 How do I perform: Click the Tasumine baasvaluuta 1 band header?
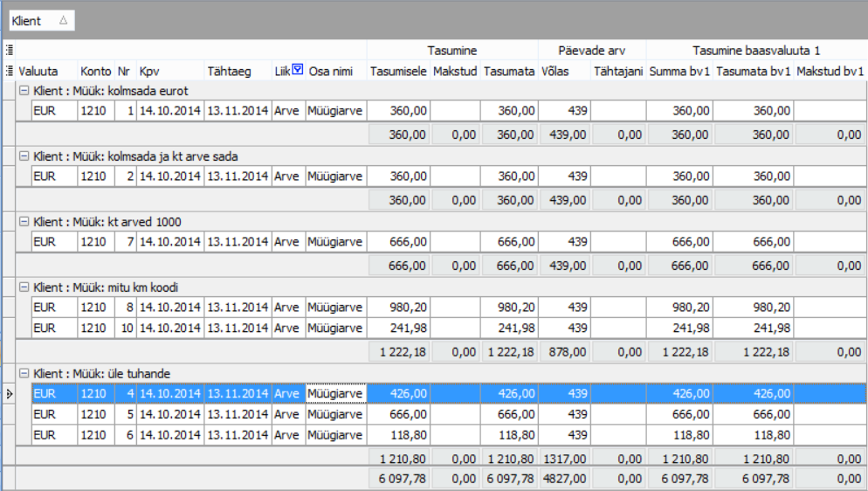coord(756,51)
